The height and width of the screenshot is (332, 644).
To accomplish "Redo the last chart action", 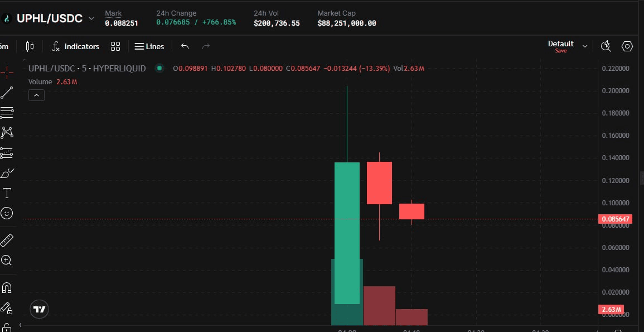I will pyautogui.click(x=206, y=46).
